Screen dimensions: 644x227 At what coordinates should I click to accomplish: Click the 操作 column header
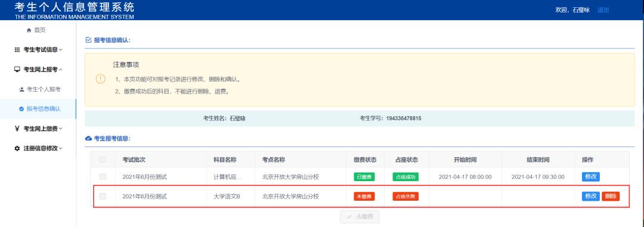tap(587, 160)
